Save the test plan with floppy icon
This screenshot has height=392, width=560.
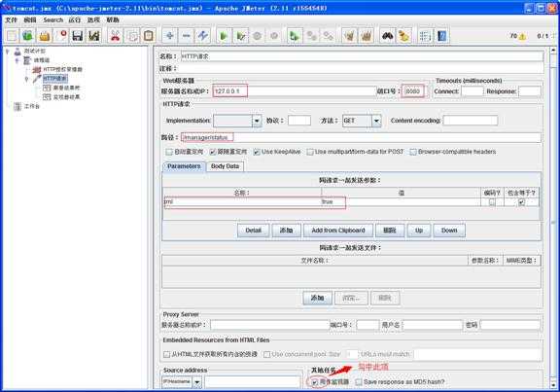77,36
